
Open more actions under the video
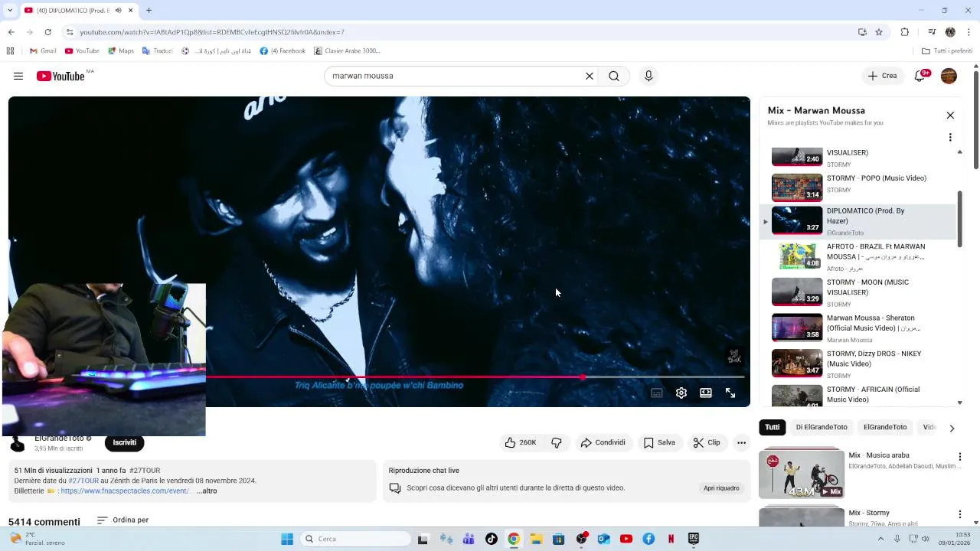pyautogui.click(x=741, y=442)
